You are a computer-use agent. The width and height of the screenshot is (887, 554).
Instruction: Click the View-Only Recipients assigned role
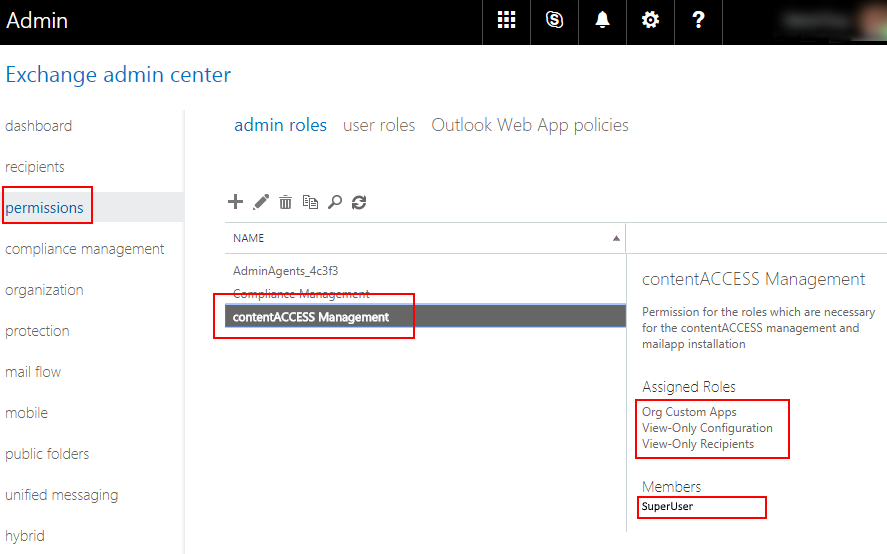click(698, 444)
